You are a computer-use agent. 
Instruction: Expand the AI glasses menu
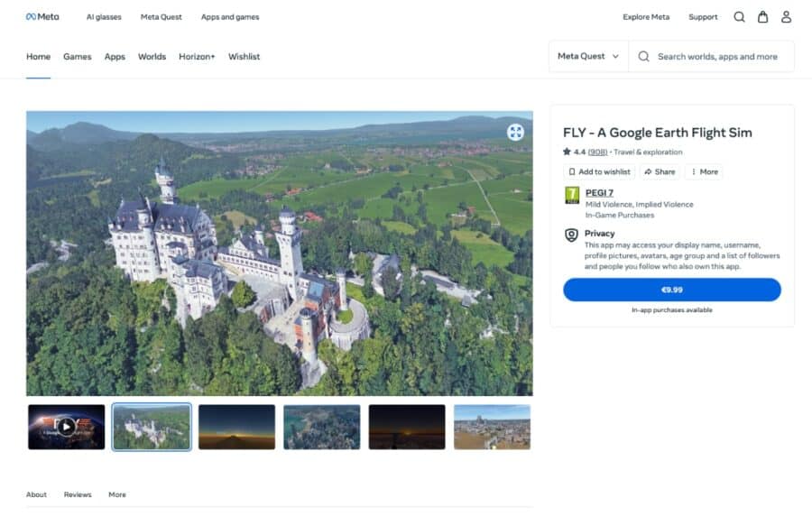(x=102, y=17)
